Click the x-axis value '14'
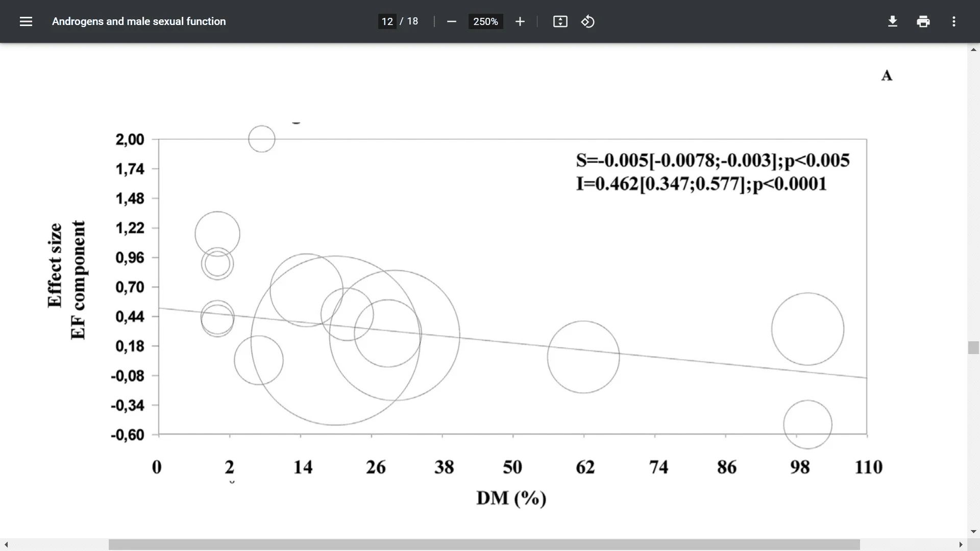Screen dimensions: 980x551 [303, 467]
